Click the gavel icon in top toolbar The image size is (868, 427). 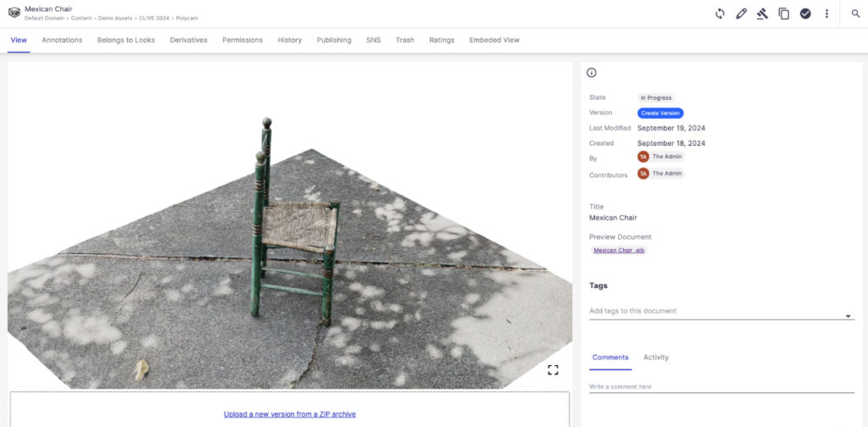(762, 14)
